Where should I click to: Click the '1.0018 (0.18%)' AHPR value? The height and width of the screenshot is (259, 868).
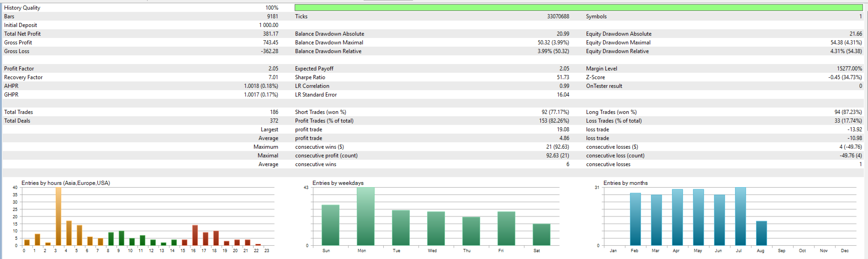261,86
